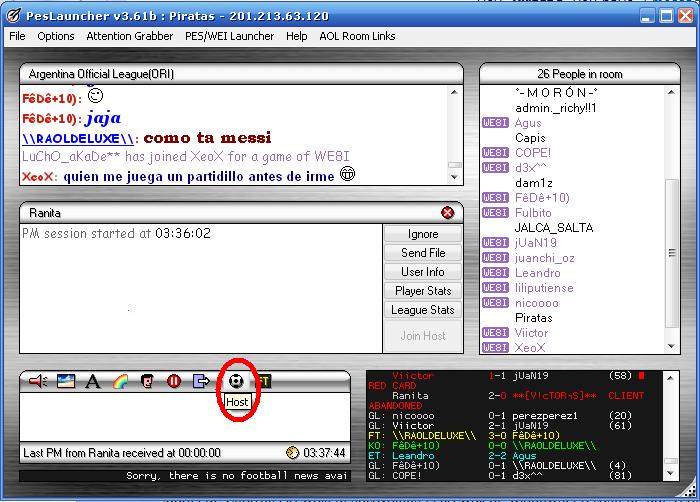The image size is (700, 502).
Task: Click the red megaphone attention icon
Action: (38, 381)
